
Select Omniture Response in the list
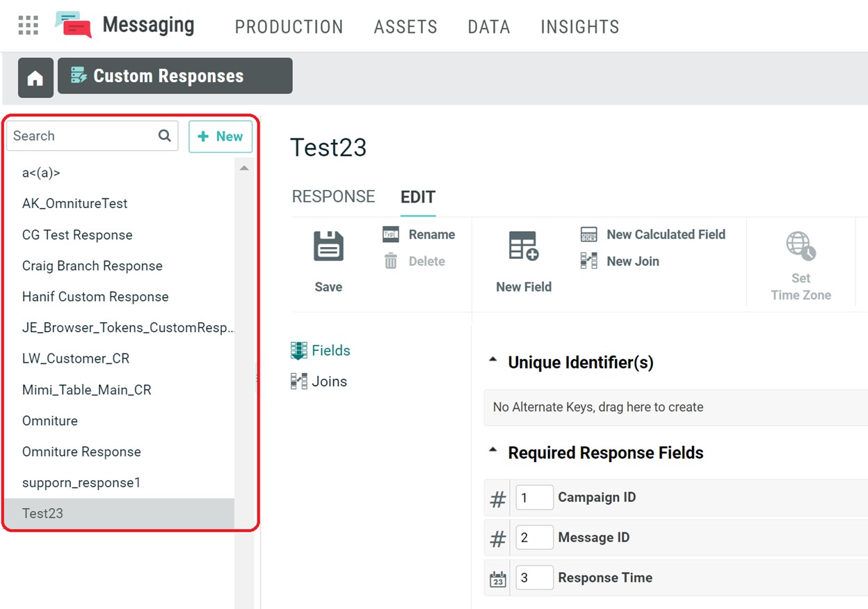click(81, 452)
